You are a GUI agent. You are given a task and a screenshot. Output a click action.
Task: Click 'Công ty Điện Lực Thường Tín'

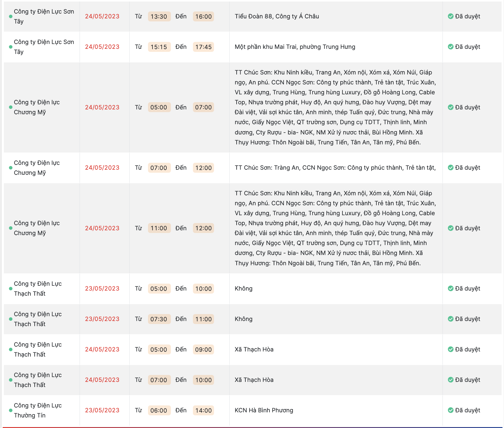click(38, 410)
